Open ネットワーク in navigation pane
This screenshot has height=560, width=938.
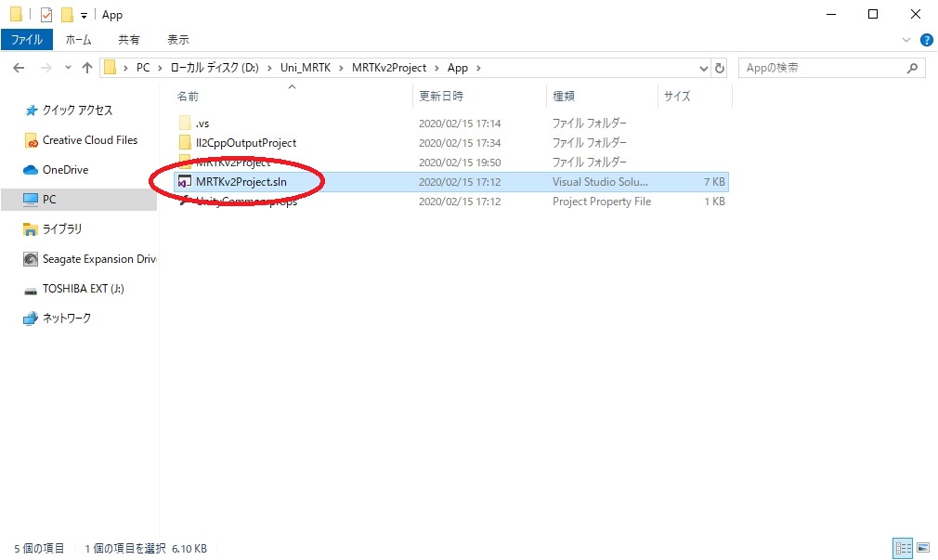[x=66, y=319]
